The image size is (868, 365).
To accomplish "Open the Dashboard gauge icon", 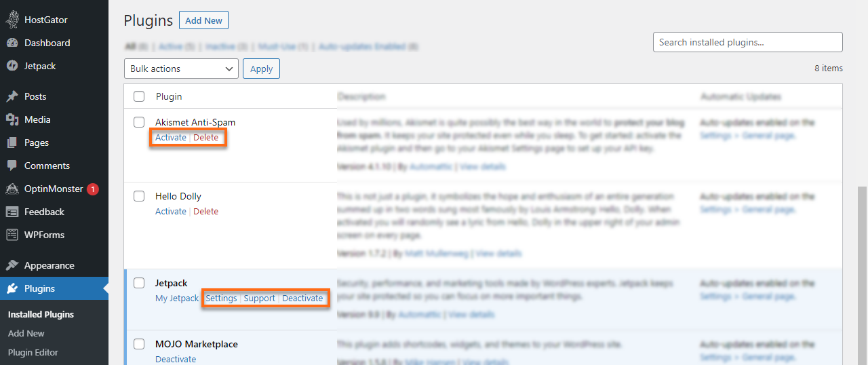I will [12, 43].
